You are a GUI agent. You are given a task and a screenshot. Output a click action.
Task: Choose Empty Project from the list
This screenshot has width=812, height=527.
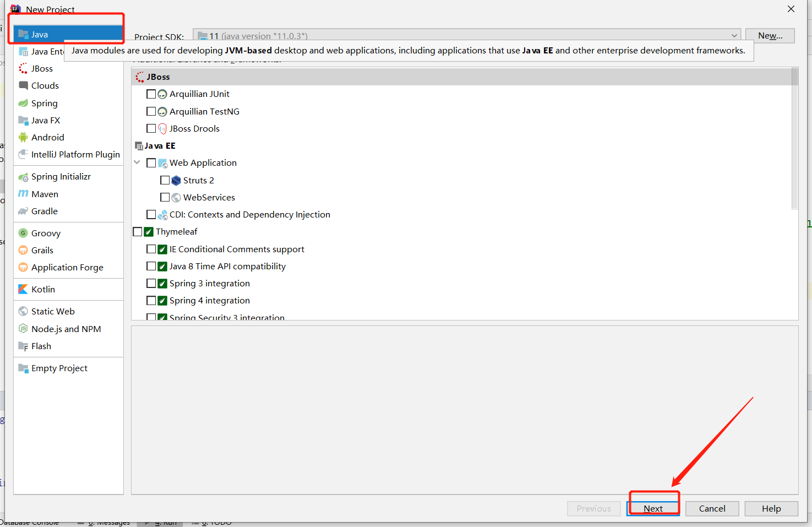[68, 368]
